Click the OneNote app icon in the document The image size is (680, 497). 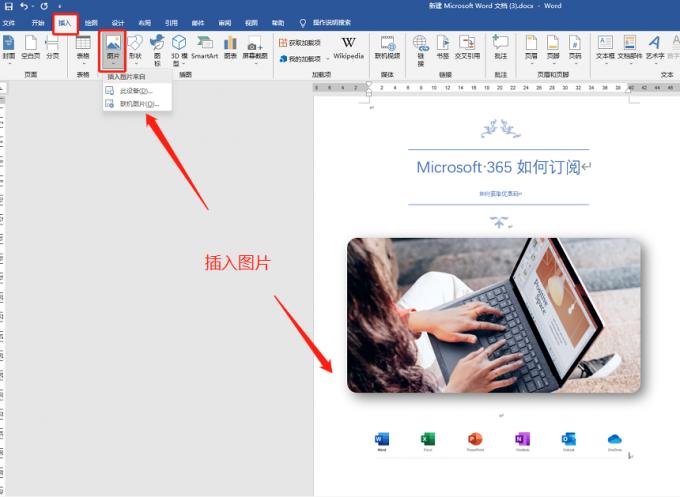[523, 439]
